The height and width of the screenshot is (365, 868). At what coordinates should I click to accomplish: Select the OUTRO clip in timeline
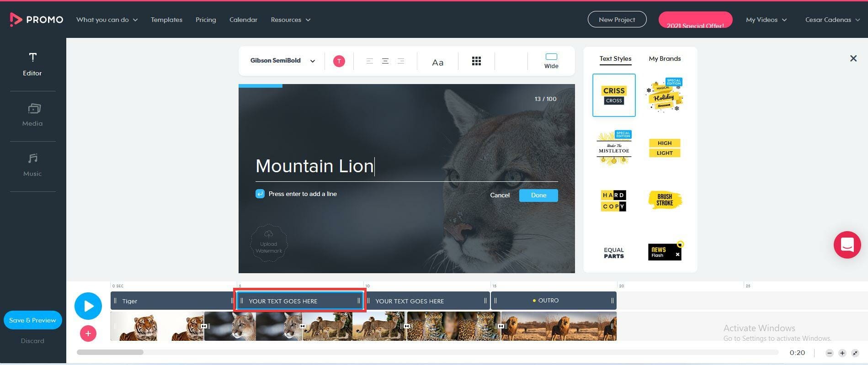[554, 301]
